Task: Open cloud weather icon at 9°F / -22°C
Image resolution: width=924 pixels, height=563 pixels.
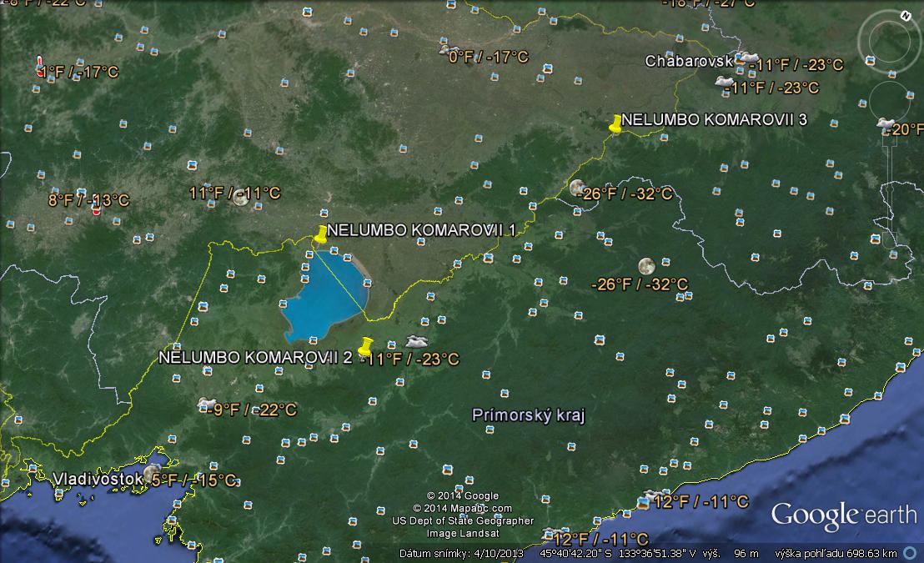Action: coord(206,405)
